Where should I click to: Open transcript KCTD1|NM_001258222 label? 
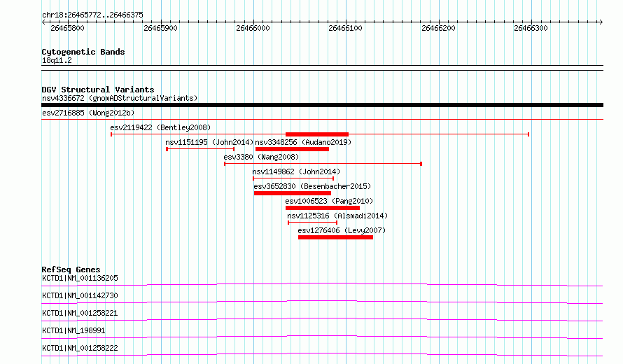coord(80,348)
